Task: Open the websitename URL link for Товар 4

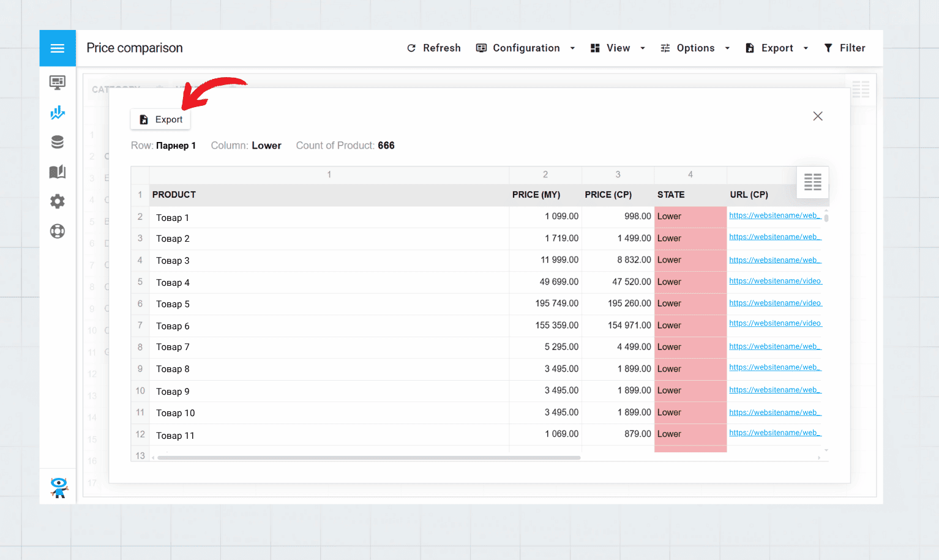Action: [775, 281]
